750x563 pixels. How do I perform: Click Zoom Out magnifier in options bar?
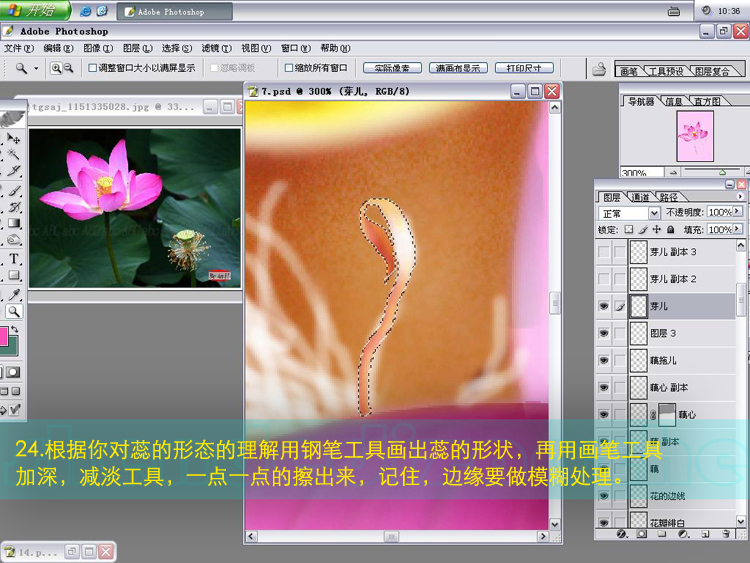[x=69, y=68]
